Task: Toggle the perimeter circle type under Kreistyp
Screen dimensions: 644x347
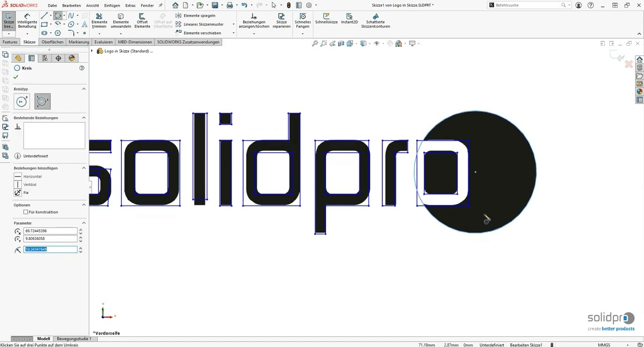Action: coord(43,101)
